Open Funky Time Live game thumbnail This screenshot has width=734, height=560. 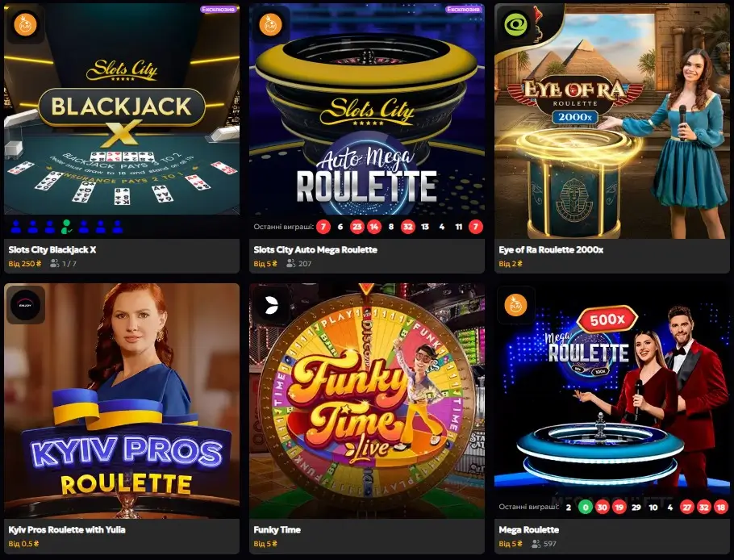point(367,401)
